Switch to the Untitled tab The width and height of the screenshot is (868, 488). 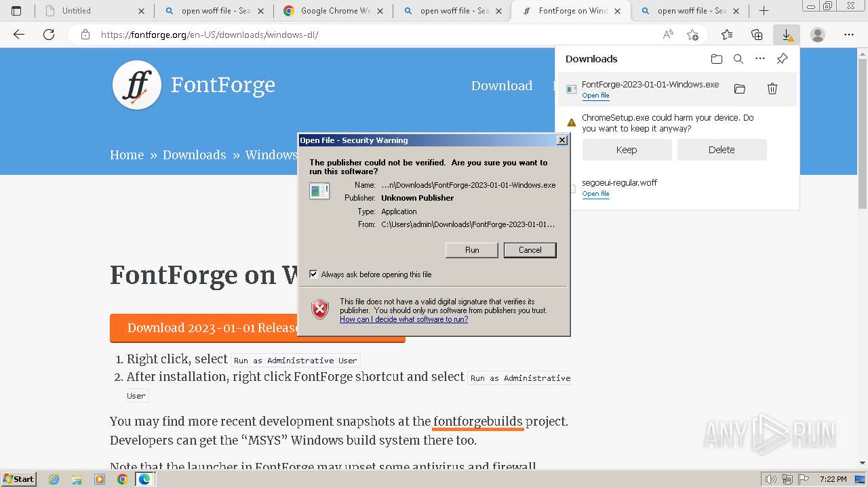pos(94,11)
